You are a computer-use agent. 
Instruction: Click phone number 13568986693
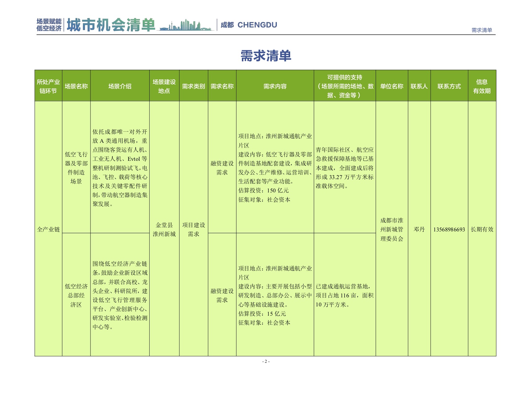(449, 229)
